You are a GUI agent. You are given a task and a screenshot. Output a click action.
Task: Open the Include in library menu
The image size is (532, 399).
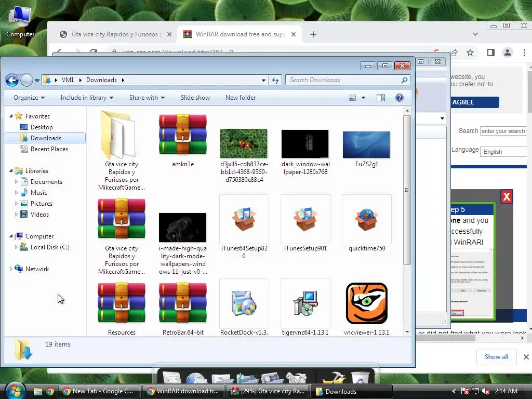(x=87, y=98)
